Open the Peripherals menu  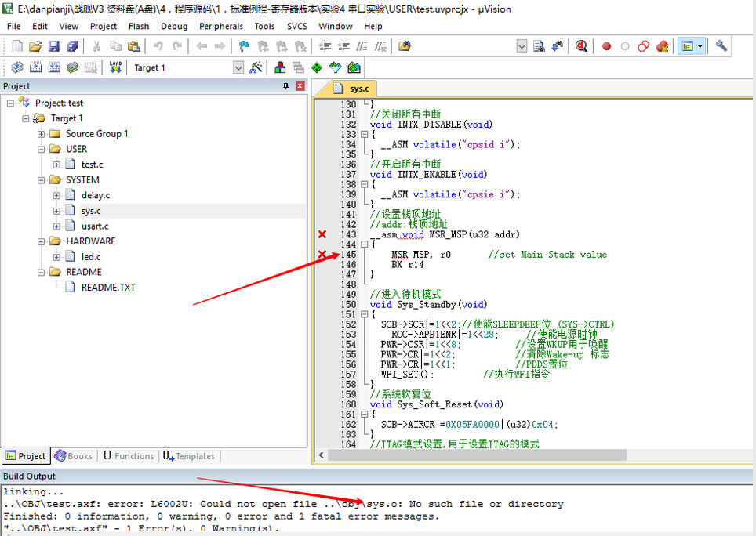[221, 26]
